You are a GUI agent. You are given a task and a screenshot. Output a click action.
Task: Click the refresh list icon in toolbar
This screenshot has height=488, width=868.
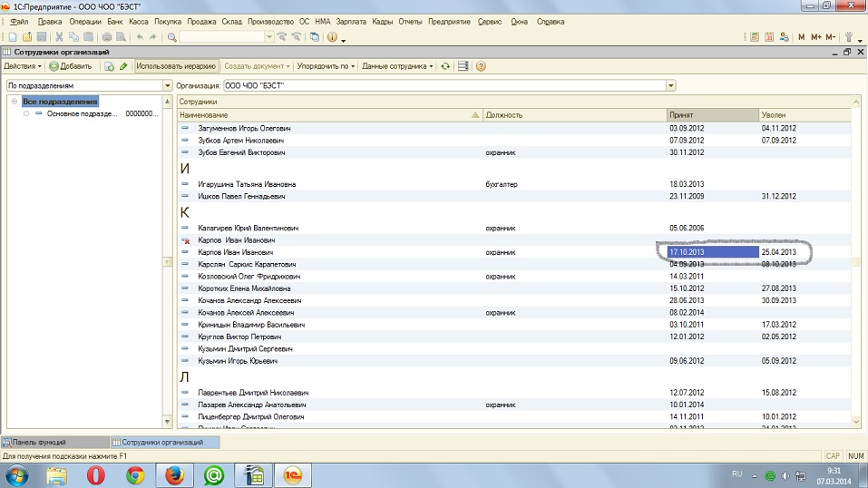click(445, 66)
